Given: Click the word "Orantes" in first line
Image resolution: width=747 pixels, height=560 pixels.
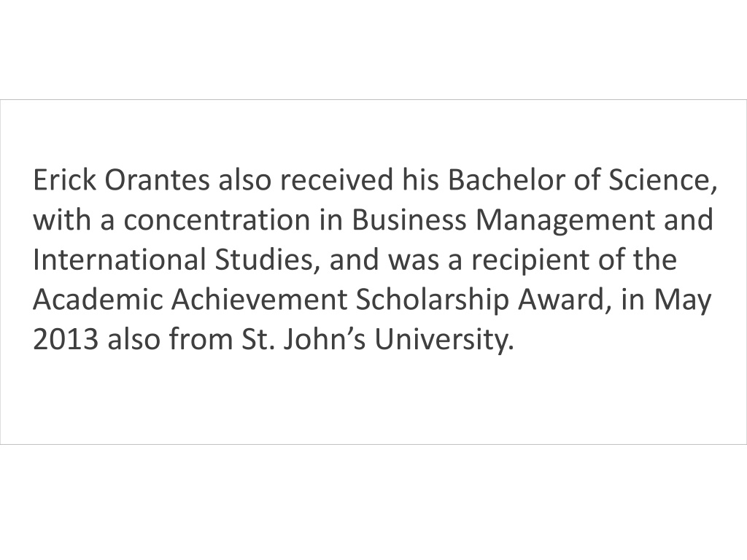Looking at the screenshot, I should coord(157,180).
